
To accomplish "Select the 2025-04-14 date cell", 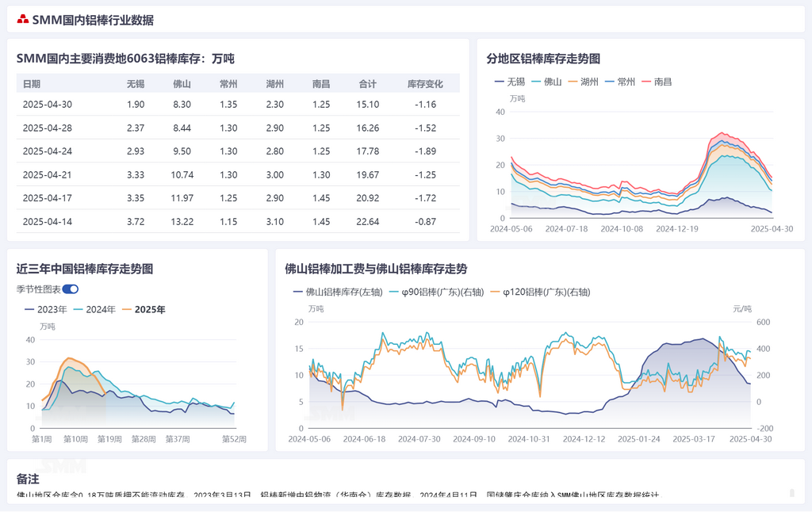I will [48, 222].
